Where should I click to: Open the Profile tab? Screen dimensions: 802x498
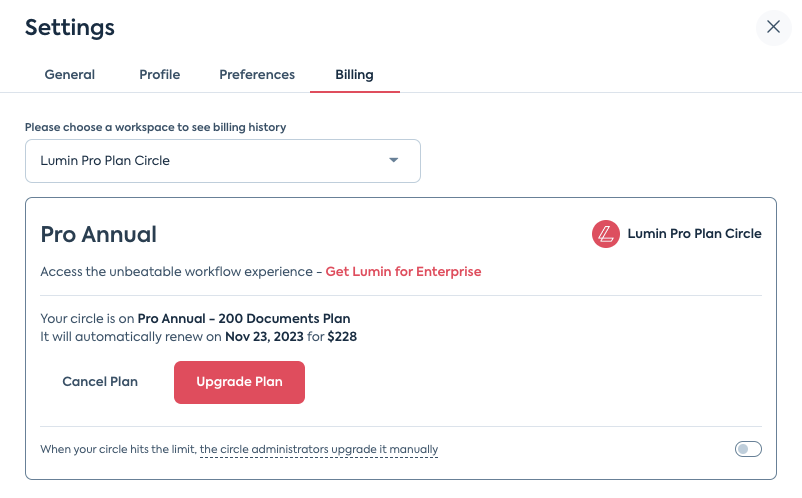(x=160, y=75)
